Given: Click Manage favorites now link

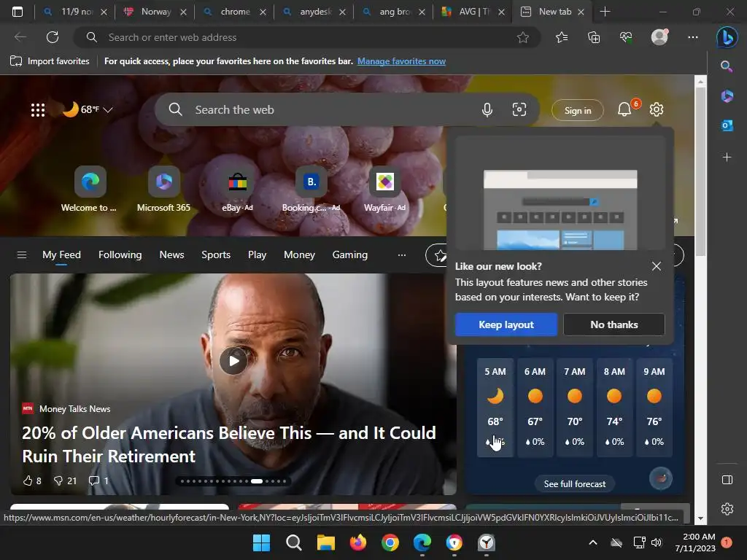Looking at the screenshot, I should click(x=402, y=61).
